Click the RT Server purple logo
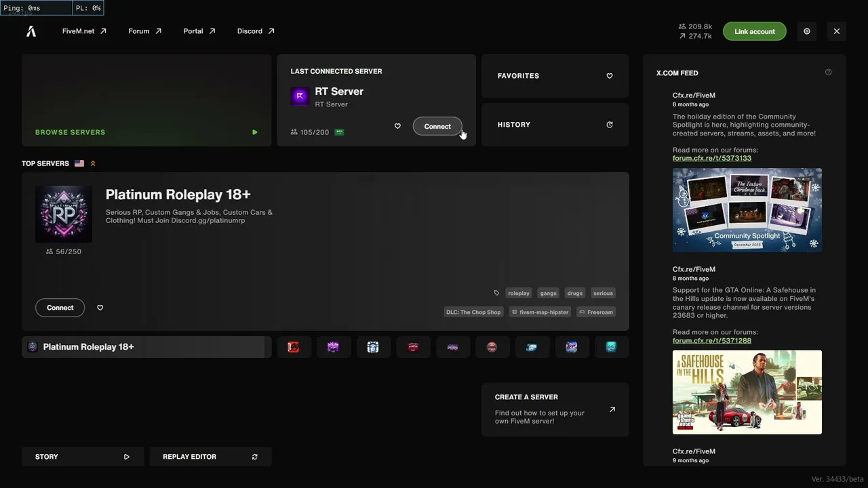The width and height of the screenshot is (868, 488). [x=300, y=96]
